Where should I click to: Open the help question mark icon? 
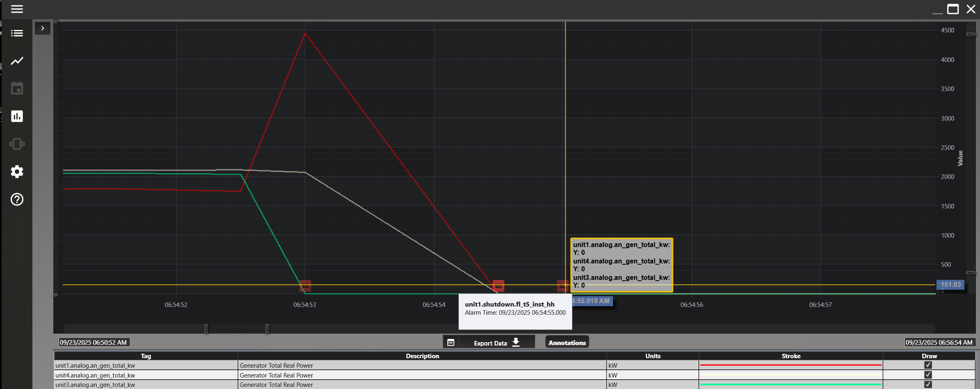coord(17,199)
